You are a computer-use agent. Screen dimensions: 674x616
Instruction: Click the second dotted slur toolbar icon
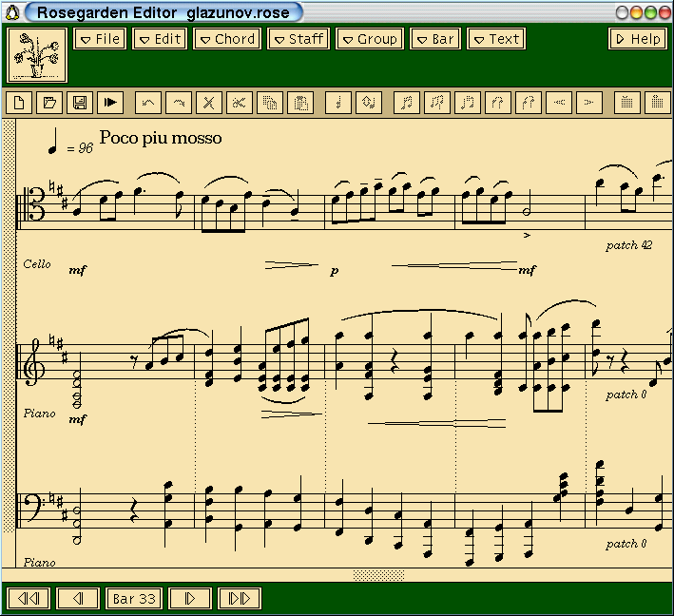[529, 103]
